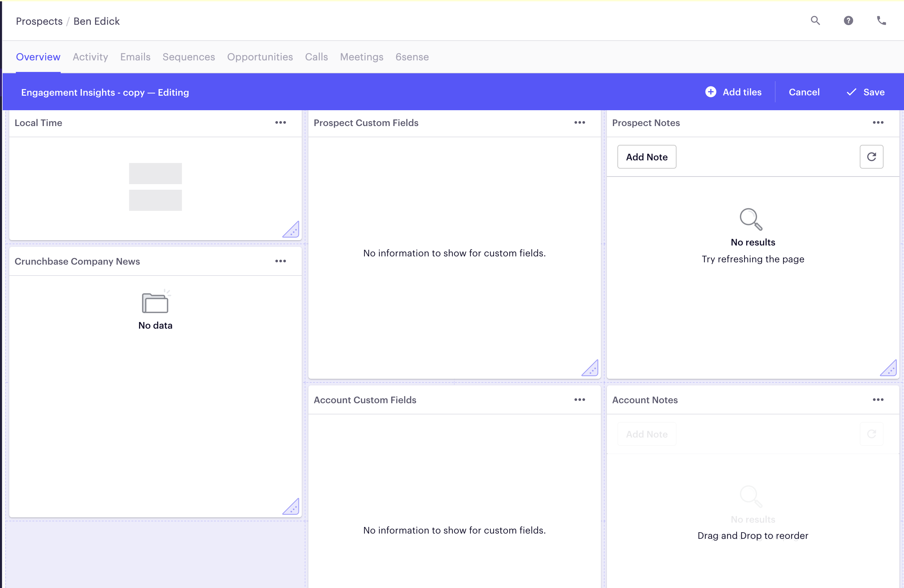Click the search magnifier icon in header

coord(815,20)
